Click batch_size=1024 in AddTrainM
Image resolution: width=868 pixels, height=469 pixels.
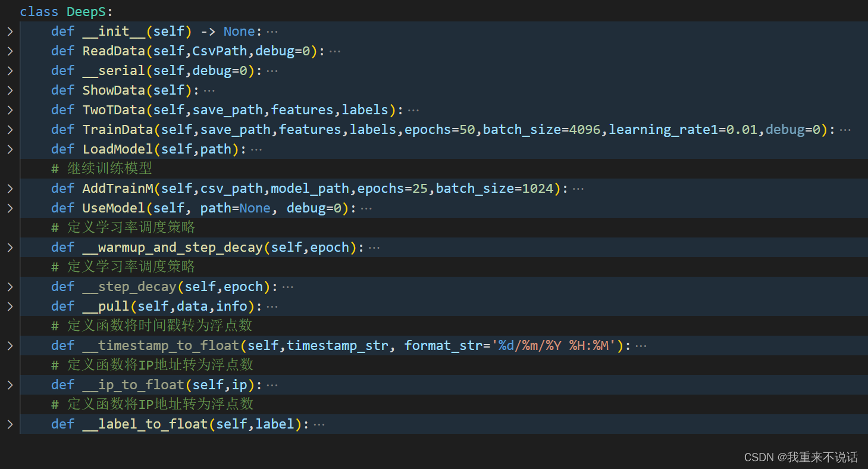click(x=494, y=189)
